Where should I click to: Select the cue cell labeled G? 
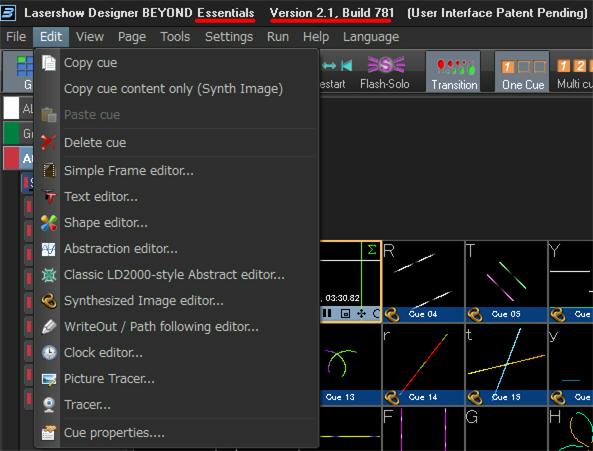pyautogui.click(x=506, y=429)
